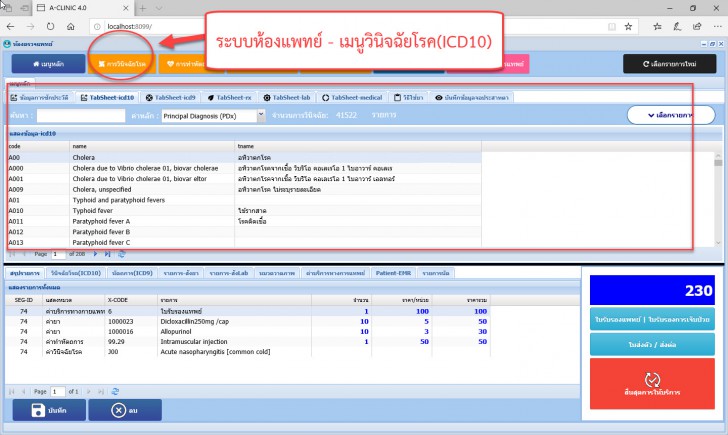Bookmark the page with the star icon
The image size is (728, 435).
[x=628, y=27]
